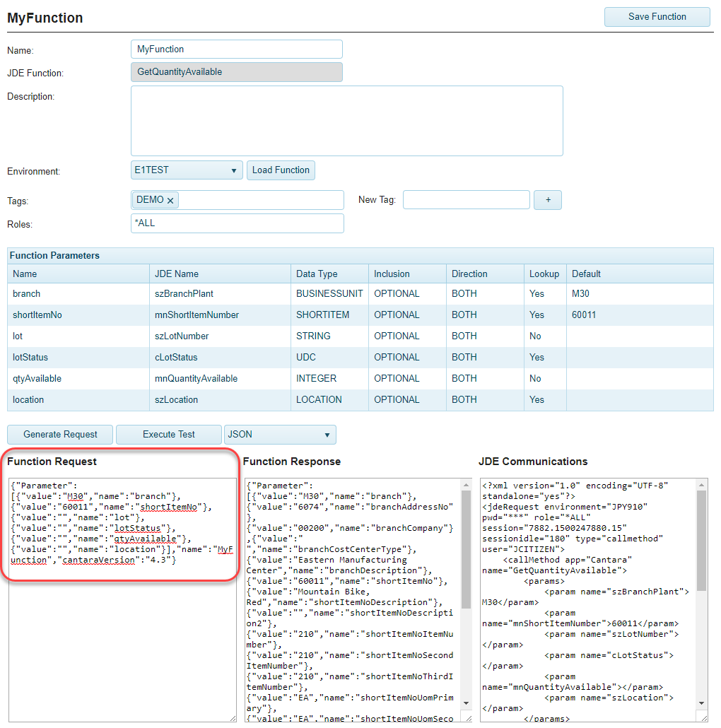
Task: Click the Function Request text area
Action: (x=122, y=636)
